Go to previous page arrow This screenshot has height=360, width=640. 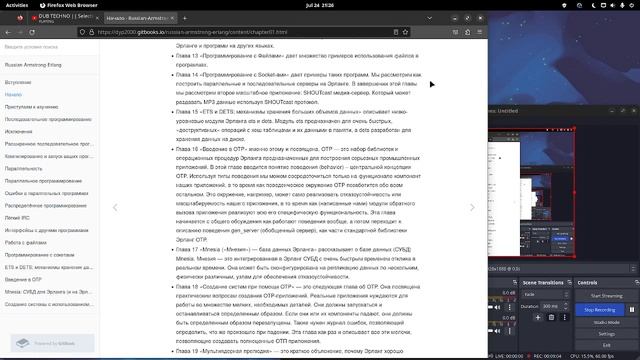pyautogui.click(x=115, y=207)
